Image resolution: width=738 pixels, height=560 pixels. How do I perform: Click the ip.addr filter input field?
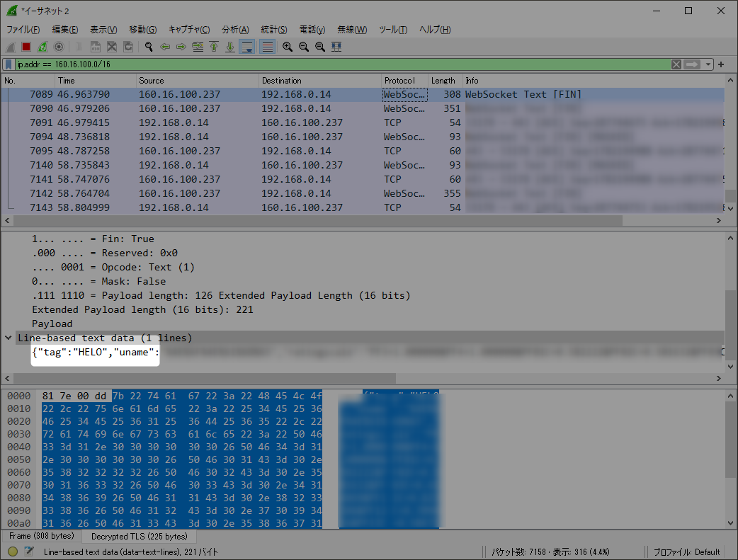(343, 64)
